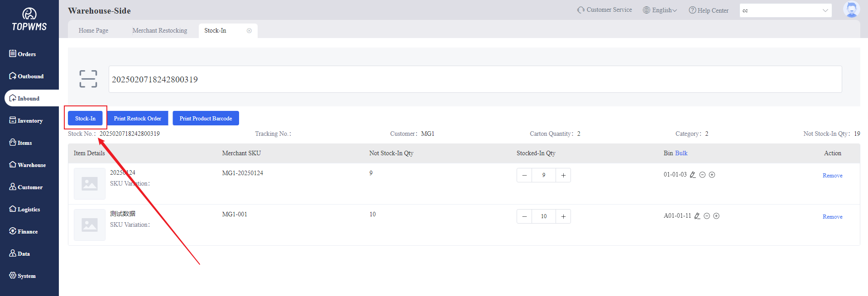Open user avatar profile icon
Image resolution: width=868 pixels, height=296 pixels.
(x=851, y=10)
